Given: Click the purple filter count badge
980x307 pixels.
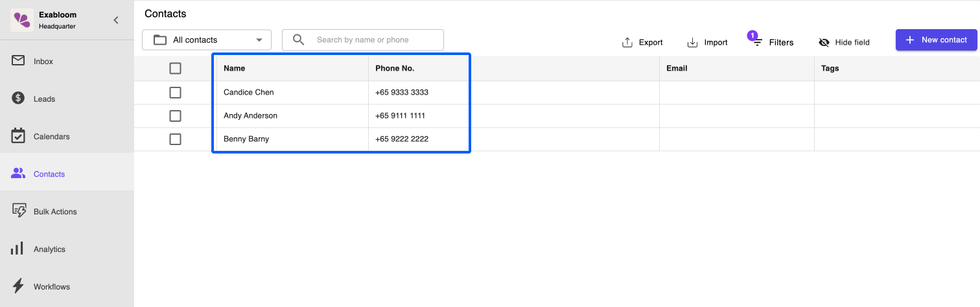Looking at the screenshot, I should (x=752, y=36).
